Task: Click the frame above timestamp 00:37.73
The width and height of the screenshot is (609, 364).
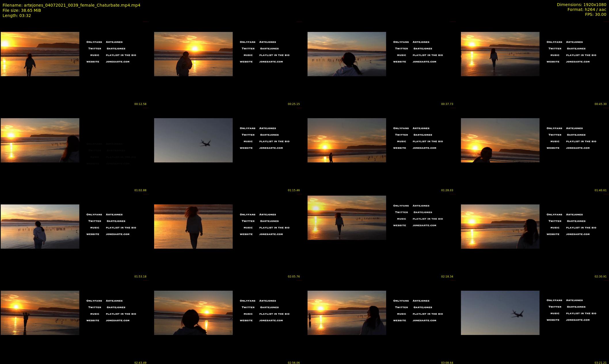Action: pyautogui.click(x=347, y=54)
